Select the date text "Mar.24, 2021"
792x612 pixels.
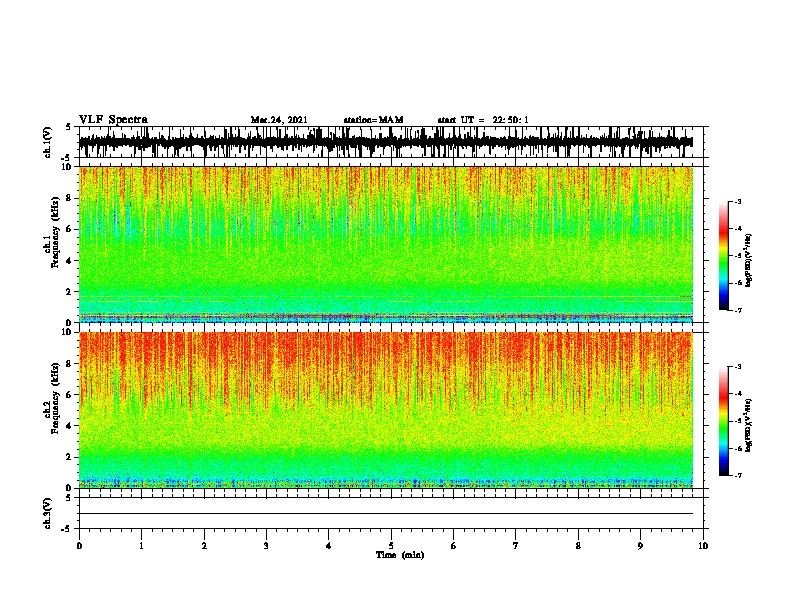[x=279, y=120]
